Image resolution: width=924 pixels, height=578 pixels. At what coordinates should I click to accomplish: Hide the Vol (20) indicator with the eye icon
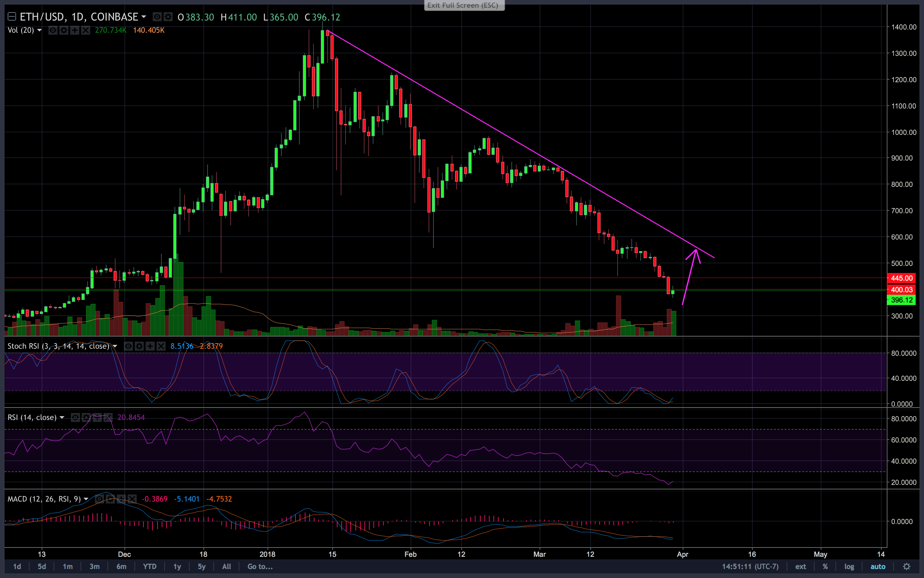[x=53, y=30]
